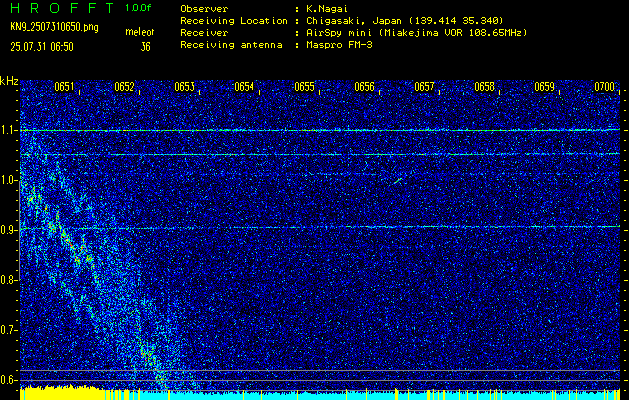Image resolution: width=629 pixels, height=400 pixels.
Task: Click the 0653 time marker
Action: (185, 87)
